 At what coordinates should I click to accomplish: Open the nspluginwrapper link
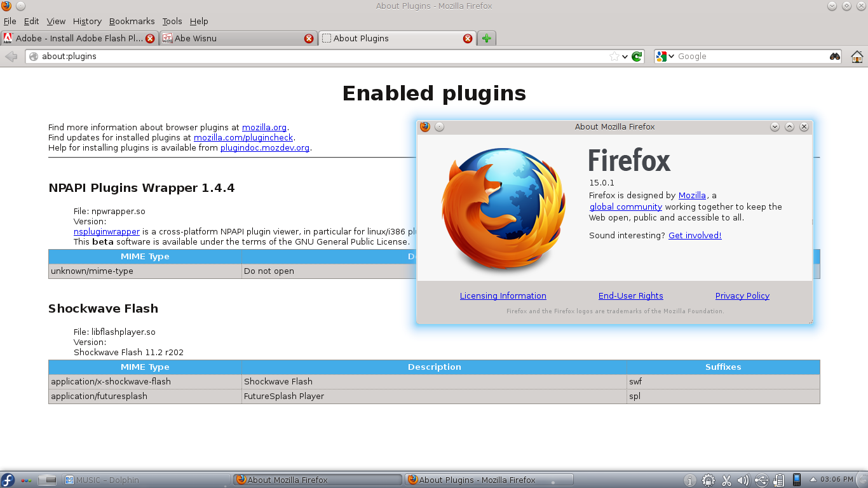coord(107,231)
